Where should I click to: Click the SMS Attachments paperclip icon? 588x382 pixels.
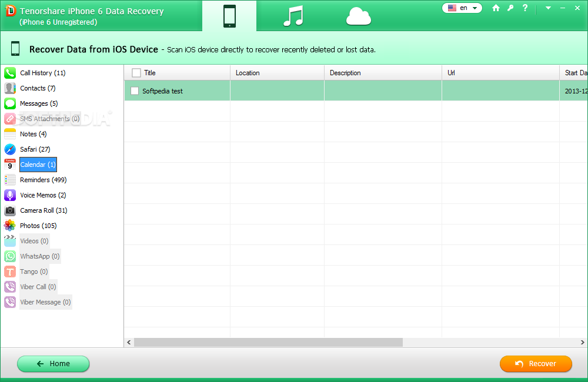10,119
